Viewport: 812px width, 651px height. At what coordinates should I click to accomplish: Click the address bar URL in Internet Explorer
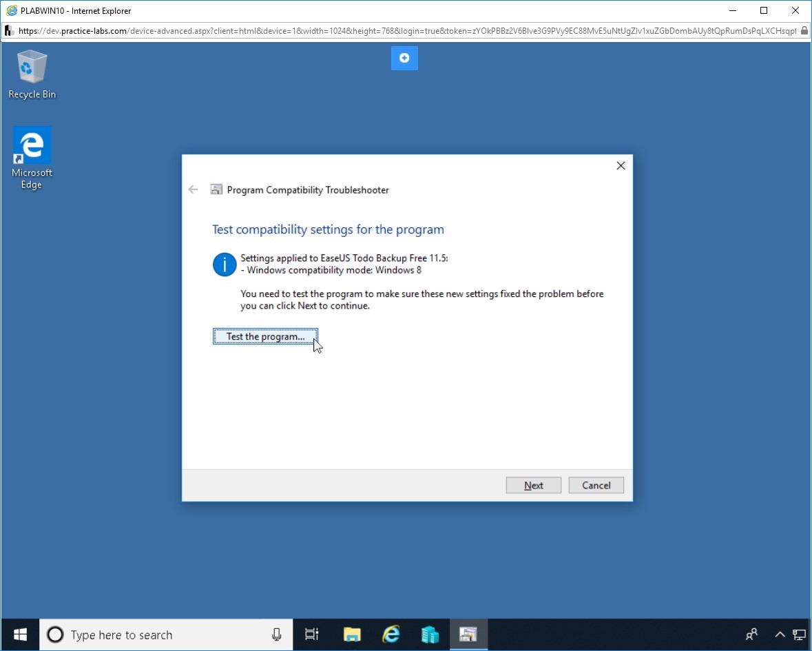(x=407, y=31)
